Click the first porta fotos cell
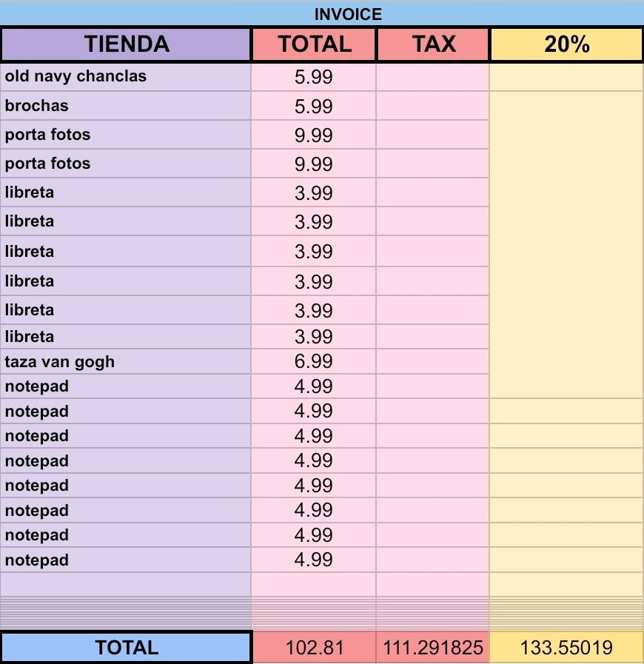The image size is (644, 664). click(126, 135)
